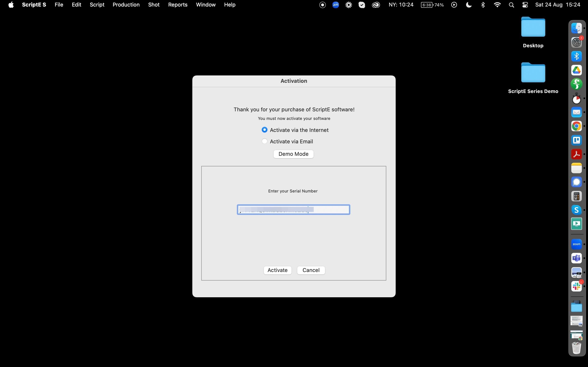Screen dimensions: 588x367
Task: Open ScriptE app icon in Dock
Action: tap(576, 84)
